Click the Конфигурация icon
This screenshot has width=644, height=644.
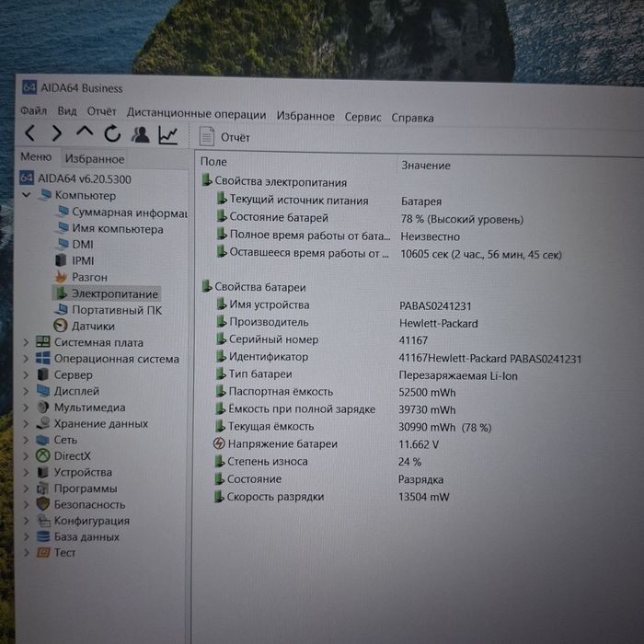coord(43,521)
